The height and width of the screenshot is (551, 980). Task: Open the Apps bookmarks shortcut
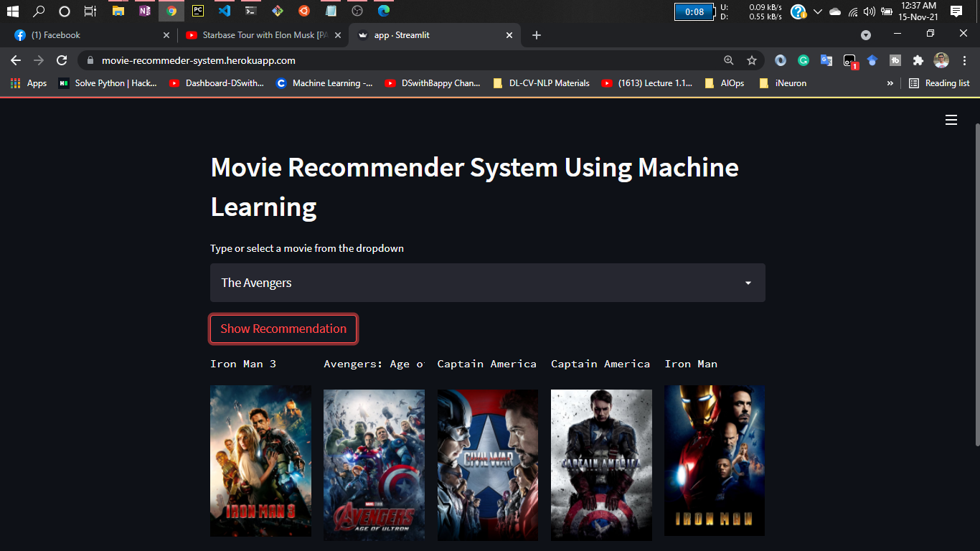click(29, 83)
